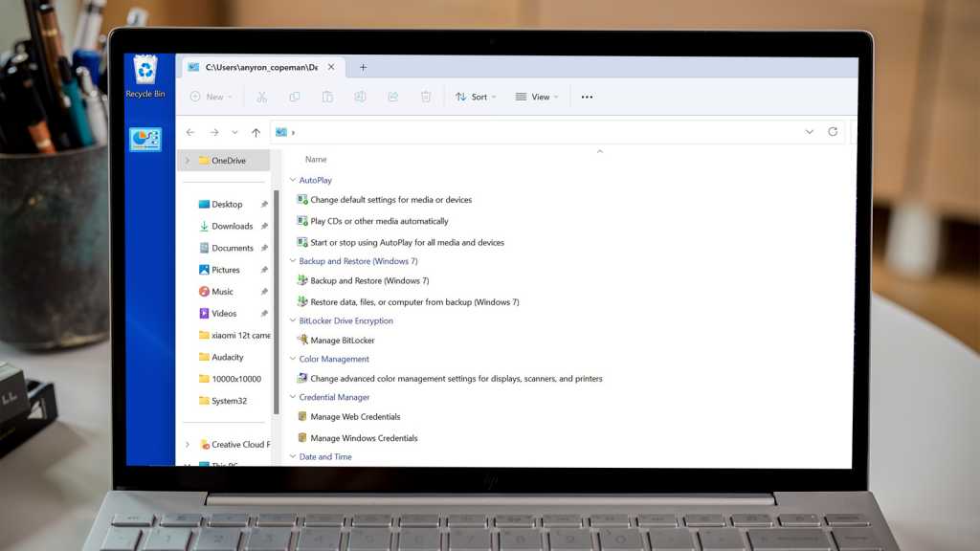Click the Share icon in toolbar
The height and width of the screenshot is (551, 980).
(x=393, y=97)
